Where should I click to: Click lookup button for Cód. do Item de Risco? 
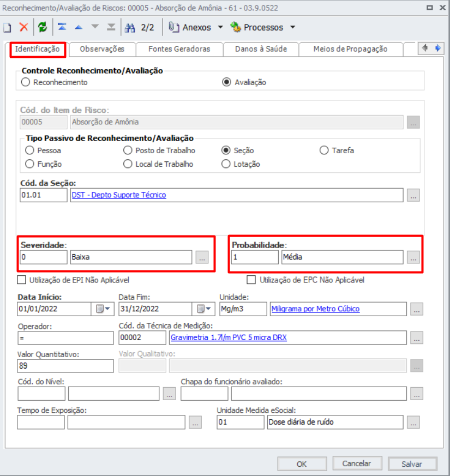[x=413, y=122]
